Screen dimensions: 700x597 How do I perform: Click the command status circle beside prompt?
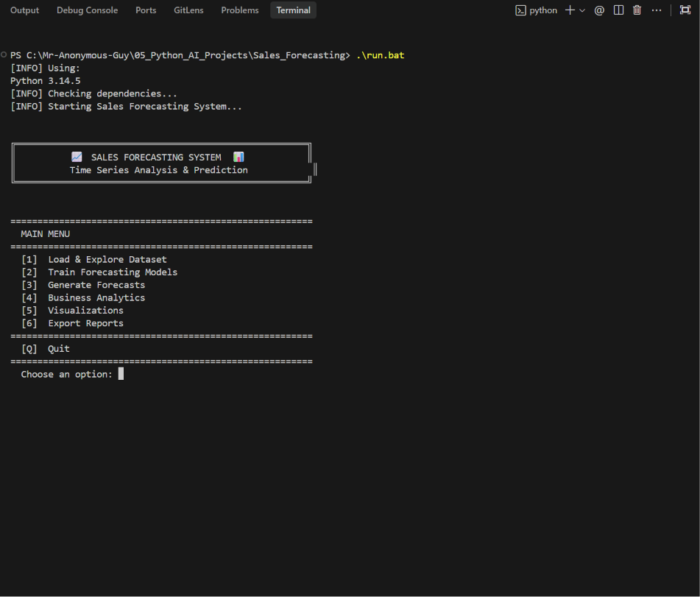pyautogui.click(x=4, y=54)
